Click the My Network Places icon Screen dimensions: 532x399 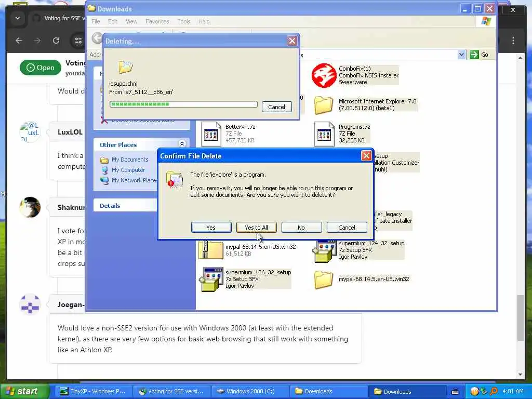click(x=104, y=180)
